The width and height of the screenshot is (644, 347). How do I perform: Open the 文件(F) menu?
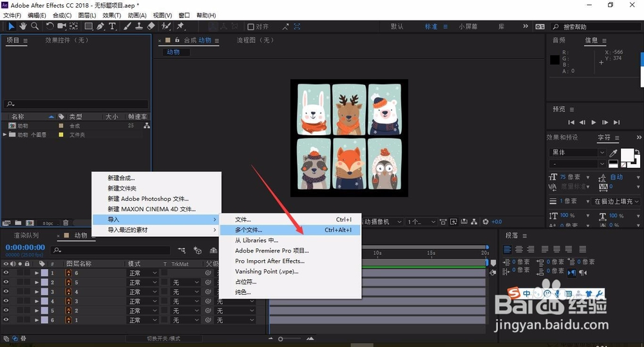[12, 15]
